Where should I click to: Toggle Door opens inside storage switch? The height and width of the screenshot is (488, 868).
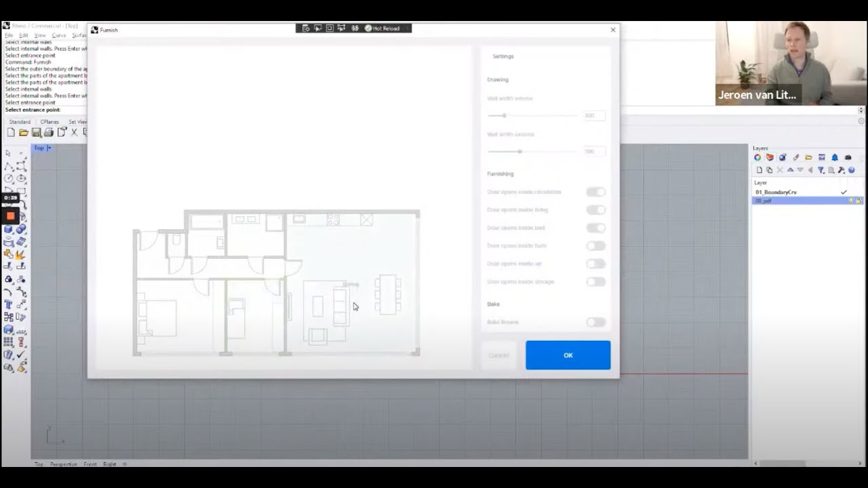595,282
